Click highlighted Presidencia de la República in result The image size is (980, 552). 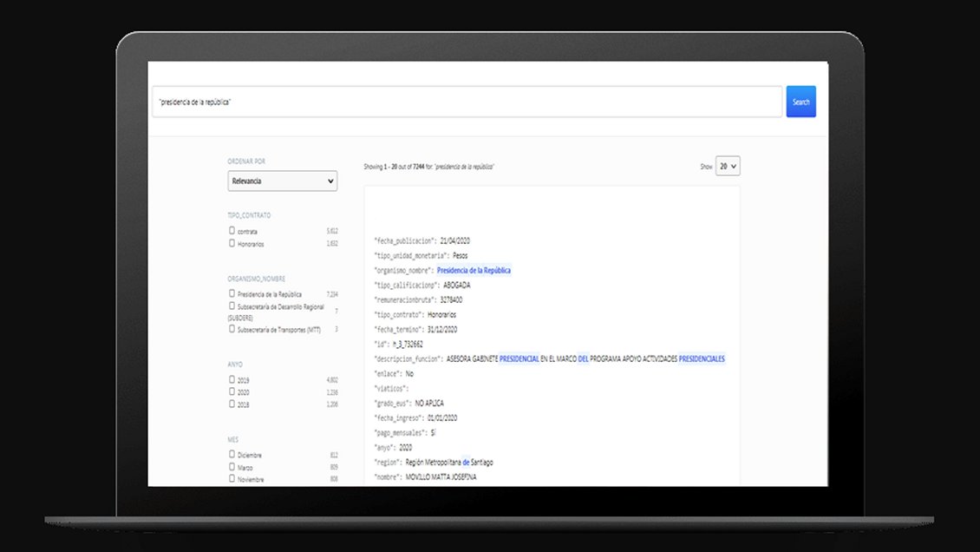474,270
